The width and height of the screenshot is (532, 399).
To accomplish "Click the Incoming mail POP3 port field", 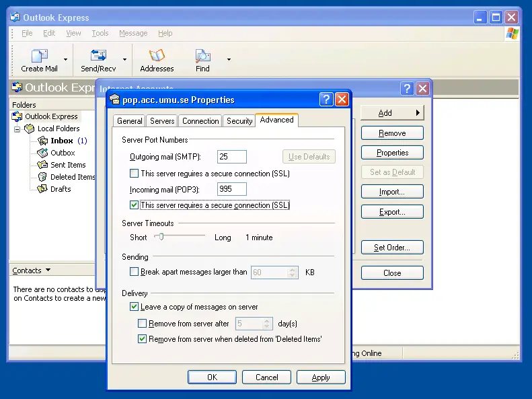I will click(x=232, y=189).
